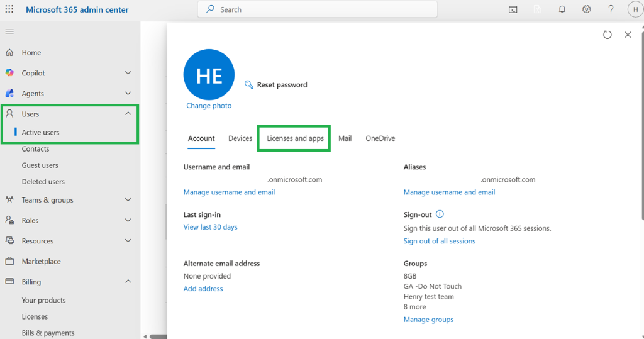644x339 pixels.
Task: Click the Agents icon in sidebar
Action: click(9, 93)
